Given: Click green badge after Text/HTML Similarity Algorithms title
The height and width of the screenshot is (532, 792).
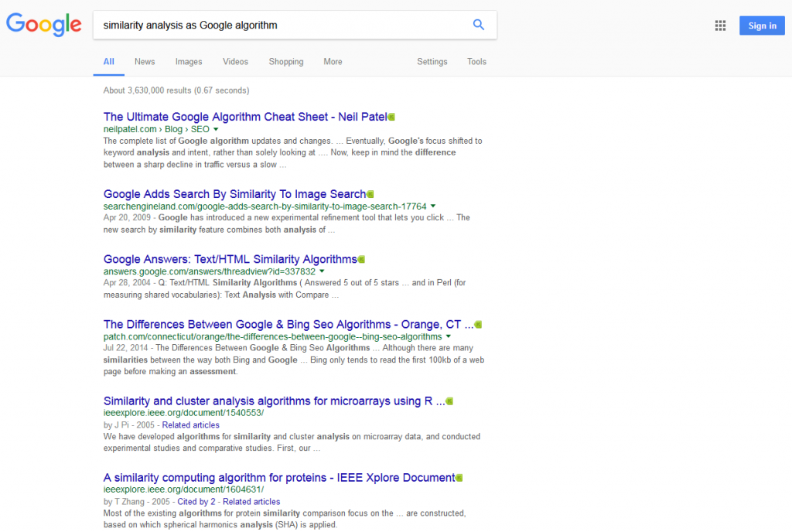Looking at the screenshot, I should pyautogui.click(x=361, y=260).
